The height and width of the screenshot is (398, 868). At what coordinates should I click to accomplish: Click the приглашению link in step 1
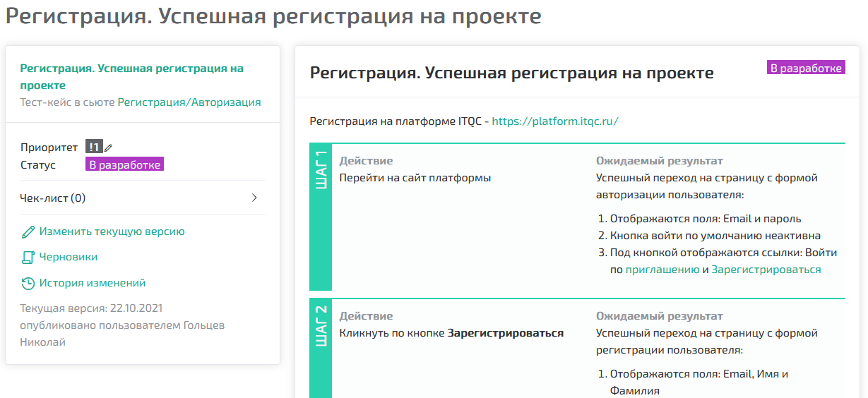click(662, 270)
